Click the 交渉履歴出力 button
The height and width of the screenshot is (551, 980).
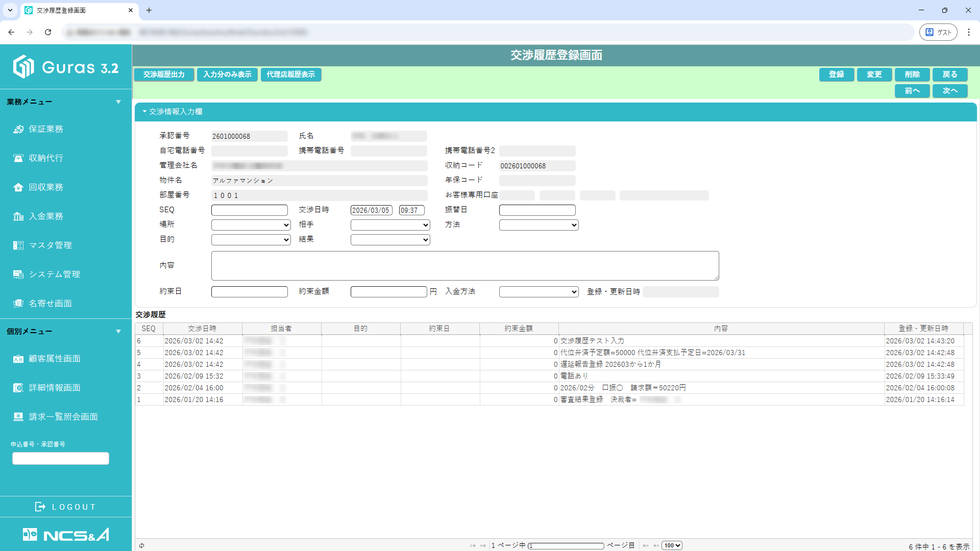(x=164, y=74)
